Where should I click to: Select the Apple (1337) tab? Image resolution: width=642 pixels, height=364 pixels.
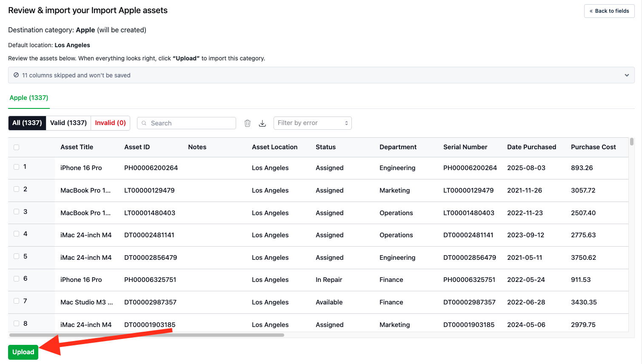[29, 98]
